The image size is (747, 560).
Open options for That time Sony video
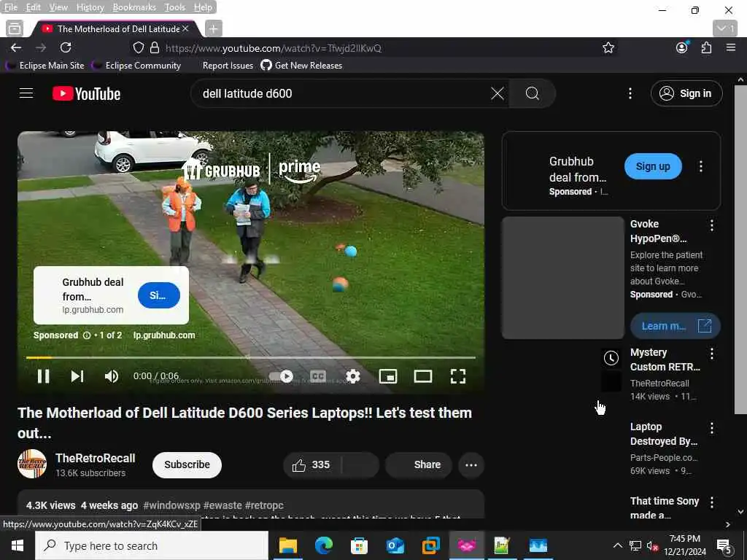tap(712, 502)
